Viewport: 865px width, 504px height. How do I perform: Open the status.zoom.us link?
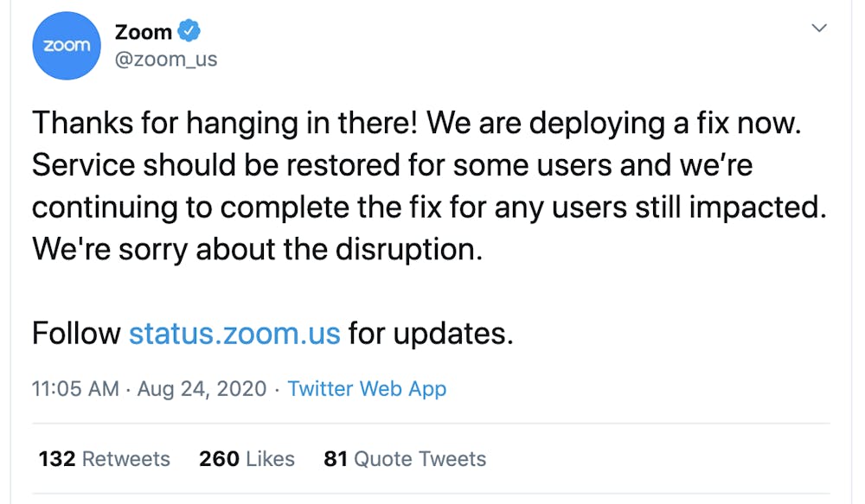click(234, 333)
